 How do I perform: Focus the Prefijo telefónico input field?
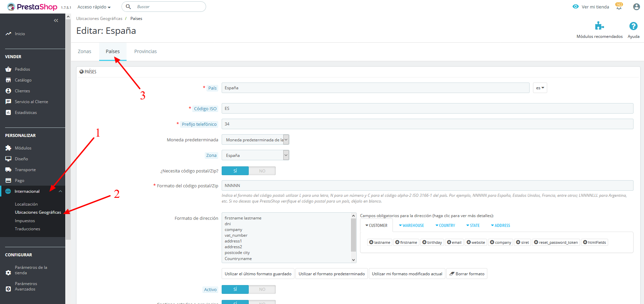point(427,124)
